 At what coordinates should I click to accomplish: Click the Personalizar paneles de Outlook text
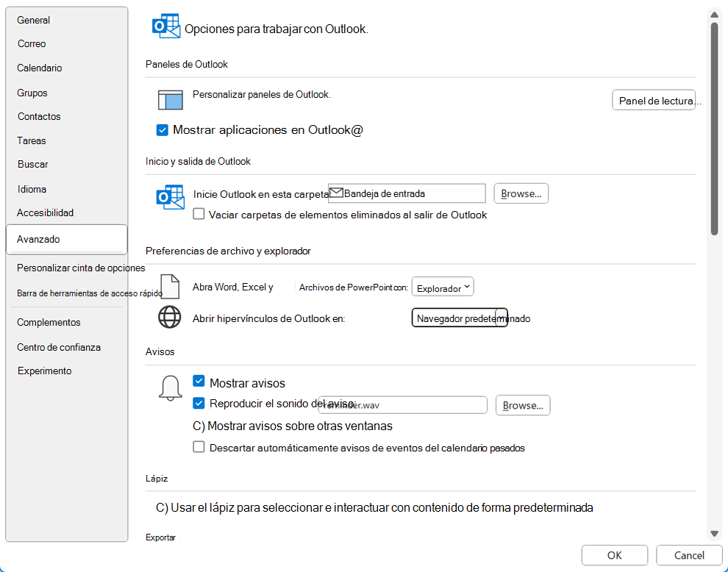click(262, 95)
